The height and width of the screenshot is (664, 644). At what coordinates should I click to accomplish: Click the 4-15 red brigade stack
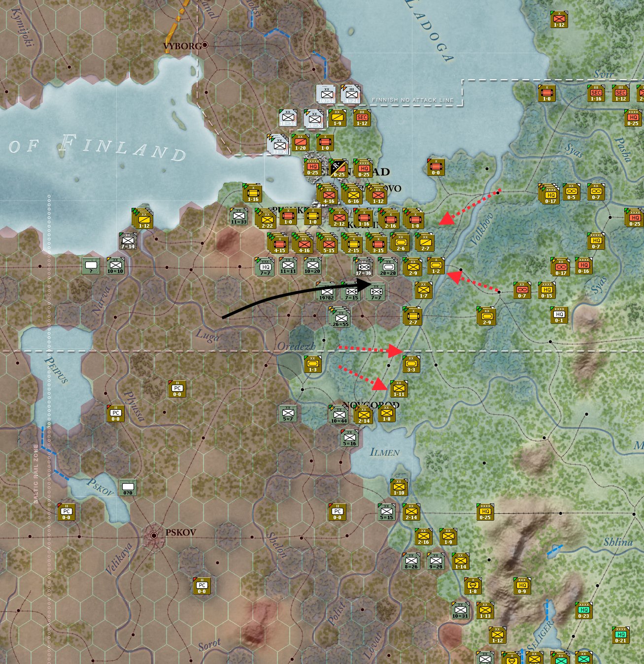pyautogui.click(x=279, y=243)
